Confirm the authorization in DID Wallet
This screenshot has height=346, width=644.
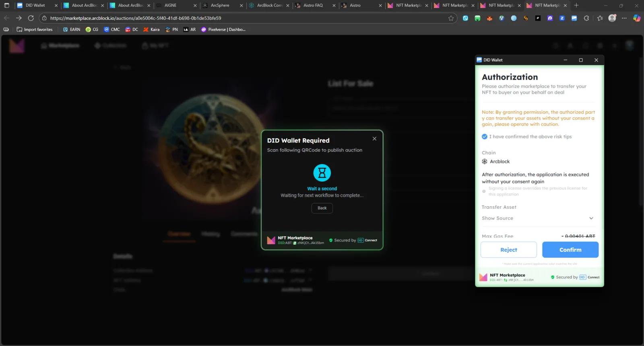570,250
